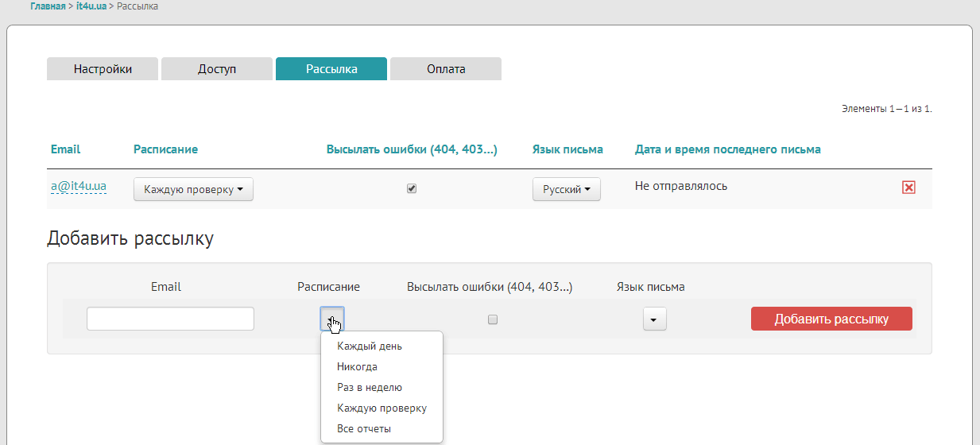
Task: Focus the Email input field
Action: pos(170,319)
